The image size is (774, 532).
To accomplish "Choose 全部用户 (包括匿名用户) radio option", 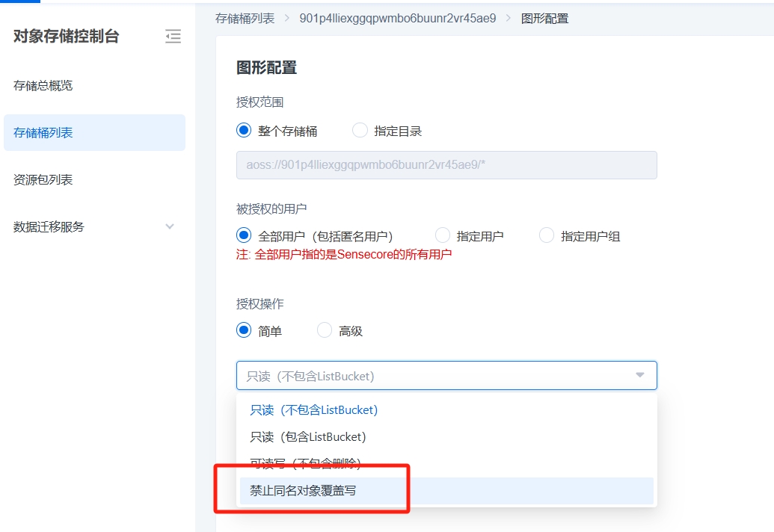I will 244,235.
